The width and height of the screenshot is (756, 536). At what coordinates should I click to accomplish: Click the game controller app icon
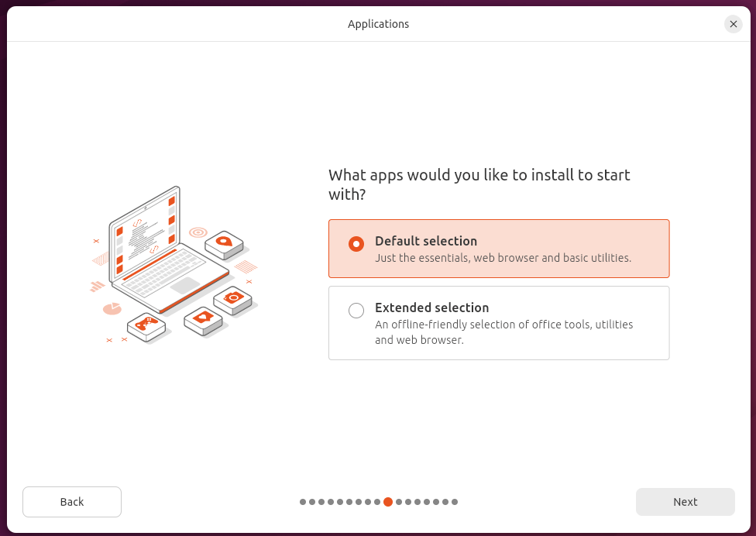pyautogui.click(x=147, y=323)
